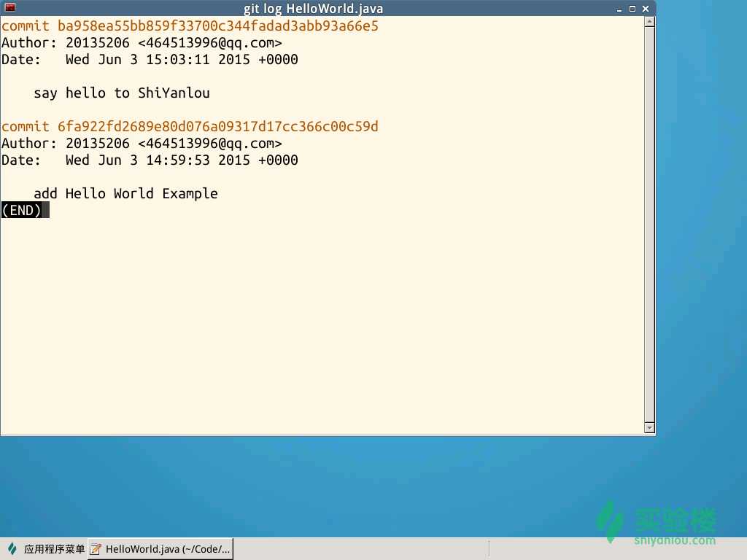Click commit hash 6fa922fd2689e80d076a09317d17cc366c00c59d
Viewport: 747px width, 560px height.
(x=217, y=126)
